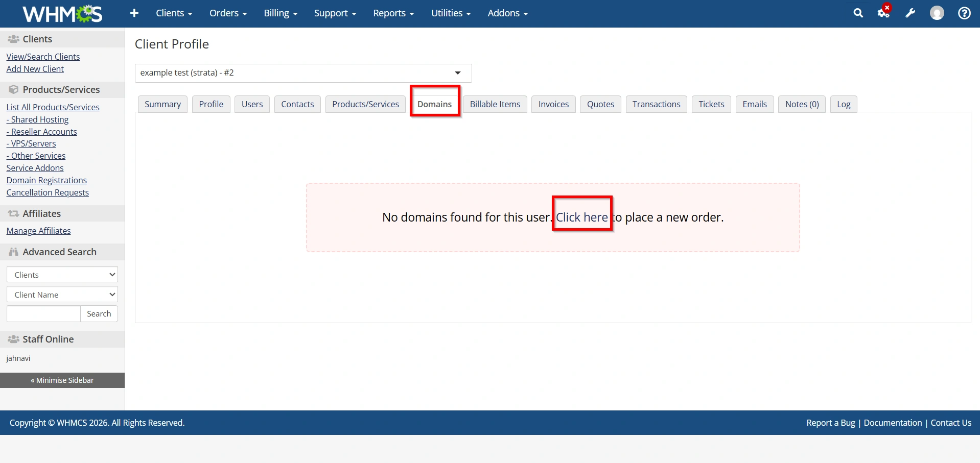980x463 pixels.
Task: Open View/Search Clients link
Action: tap(43, 57)
